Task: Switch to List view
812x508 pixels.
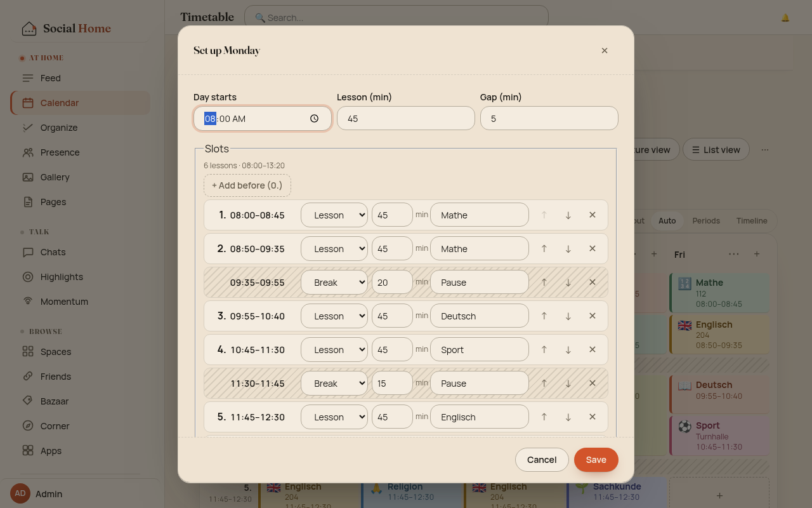Action: 716,150
